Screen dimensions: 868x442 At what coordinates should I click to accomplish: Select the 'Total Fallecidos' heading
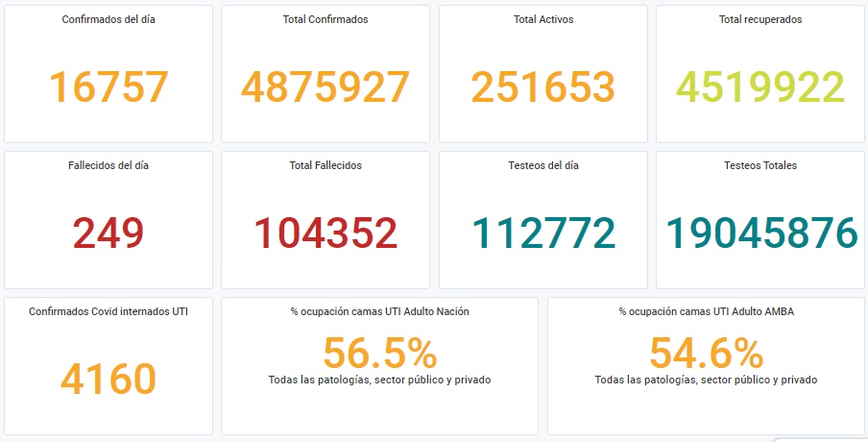[325, 165]
